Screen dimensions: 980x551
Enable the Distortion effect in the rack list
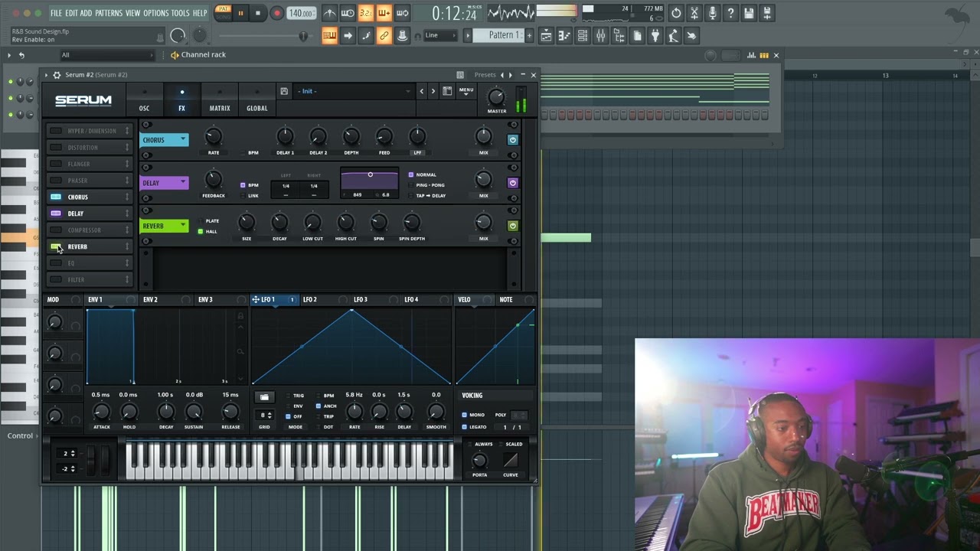[x=56, y=147]
